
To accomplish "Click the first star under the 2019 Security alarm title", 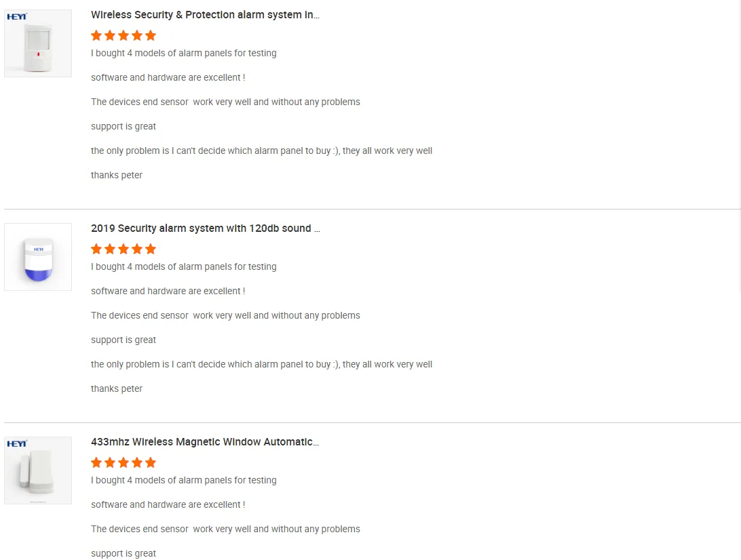I will point(96,249).
